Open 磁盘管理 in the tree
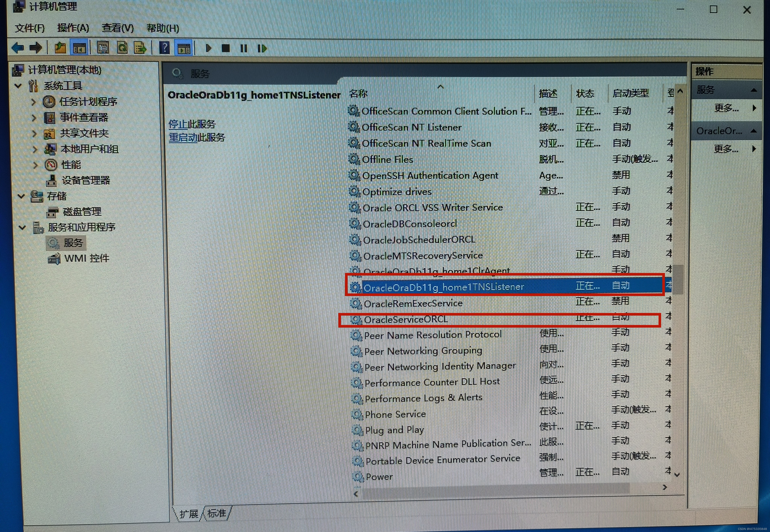The image size is (770, 532). tap(82, 212)
